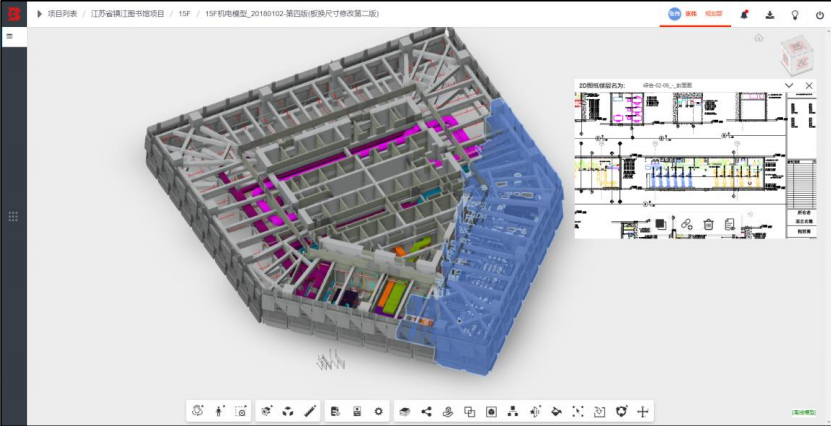Click the green status badge at bottom right

click(x=804, y=412)
